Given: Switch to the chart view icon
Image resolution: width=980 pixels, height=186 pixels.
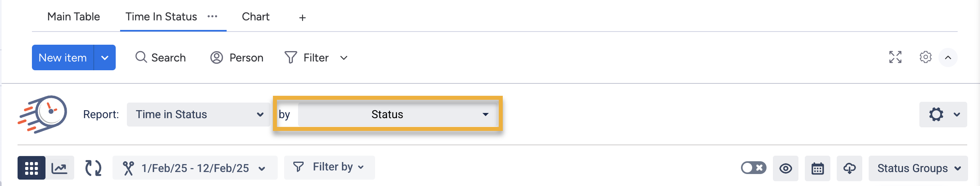Looking at the screenshot, I should tap(59, 168).
